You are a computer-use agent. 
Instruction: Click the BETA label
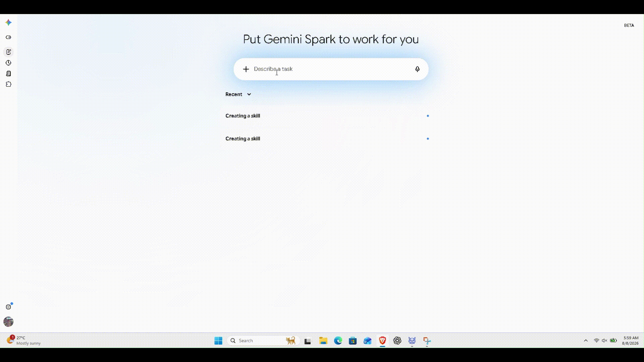click(x=629, y=25)
